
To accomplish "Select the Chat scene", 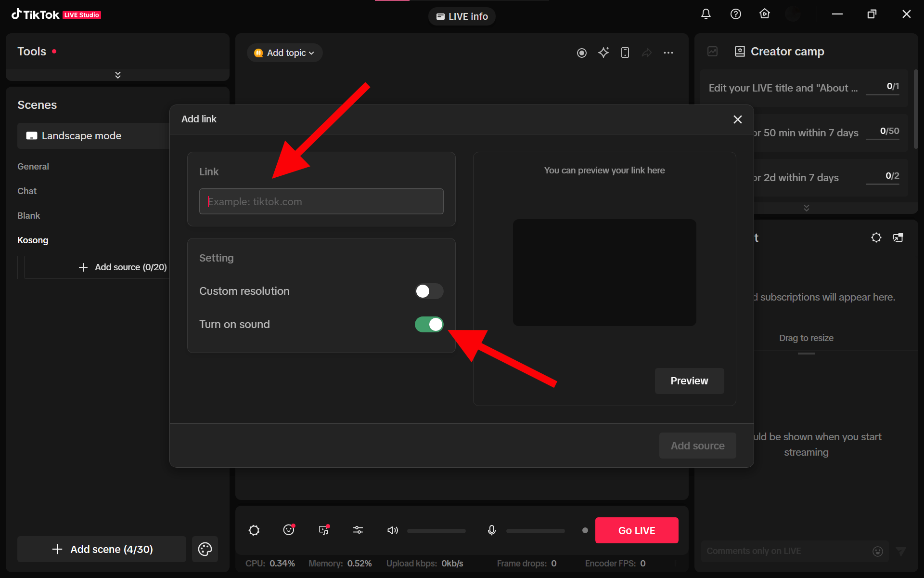I will tap(27, 191).
